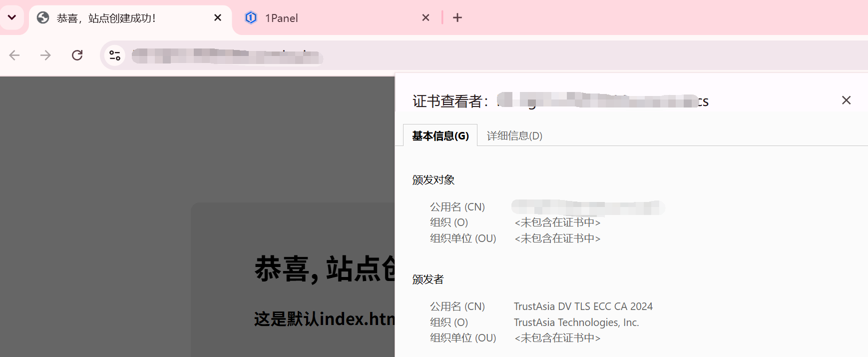This screenshot has width=868, height=357.
Task: Click the blurred URL in the address bar
Action: 227,56
